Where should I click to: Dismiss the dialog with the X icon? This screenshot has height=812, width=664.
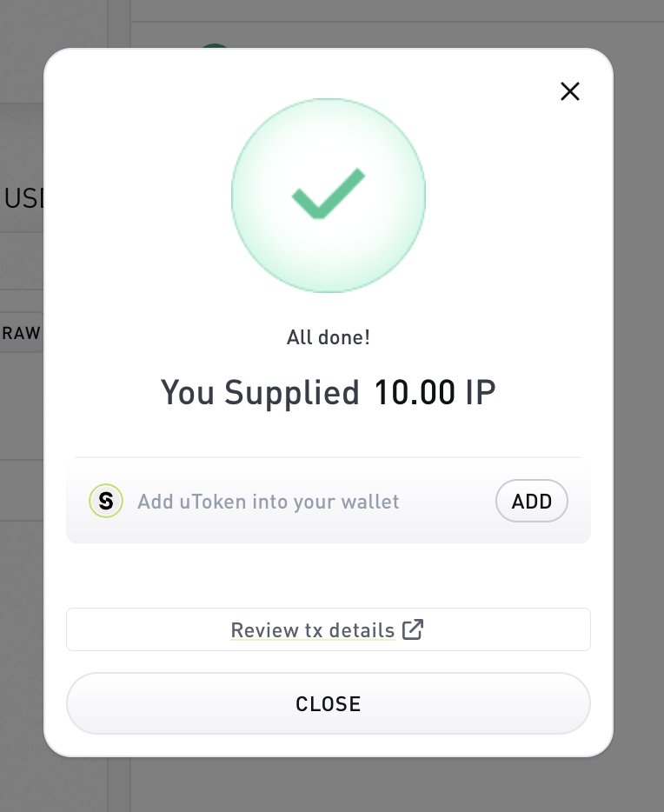[x=570, y=91]
